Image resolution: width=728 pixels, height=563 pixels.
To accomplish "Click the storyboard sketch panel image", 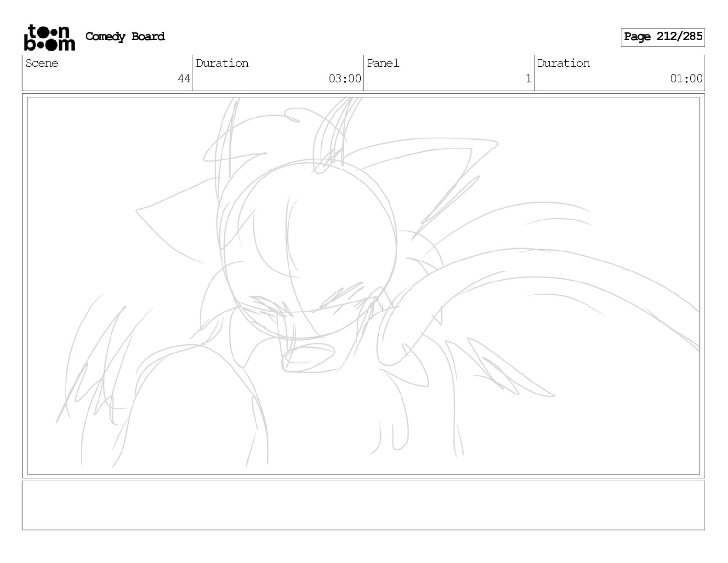I will [364, 286].
